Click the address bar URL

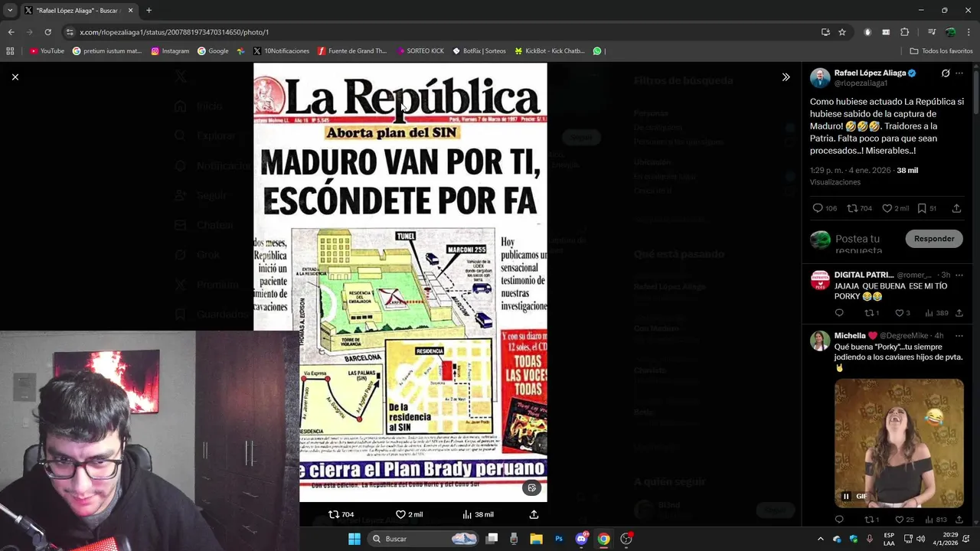(175, 32)
